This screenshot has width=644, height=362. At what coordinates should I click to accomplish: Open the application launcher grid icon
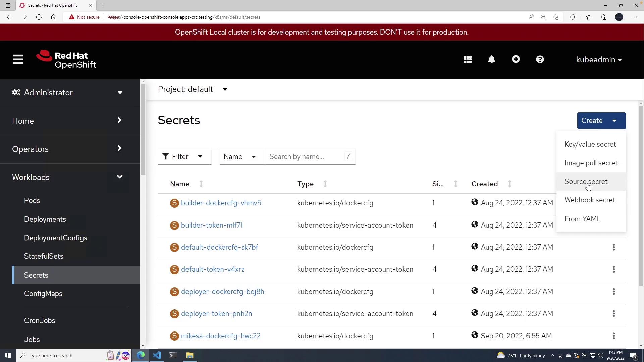tap(468, 60)
